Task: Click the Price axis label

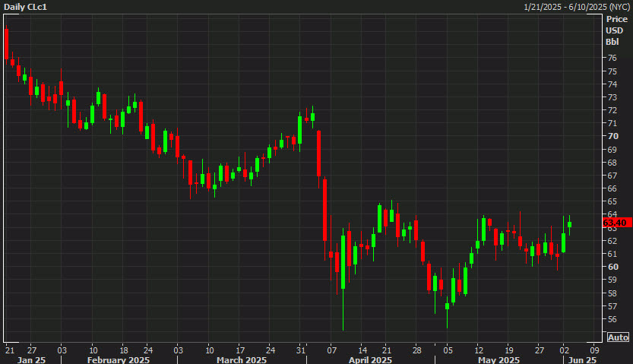Action: (616, 19)
